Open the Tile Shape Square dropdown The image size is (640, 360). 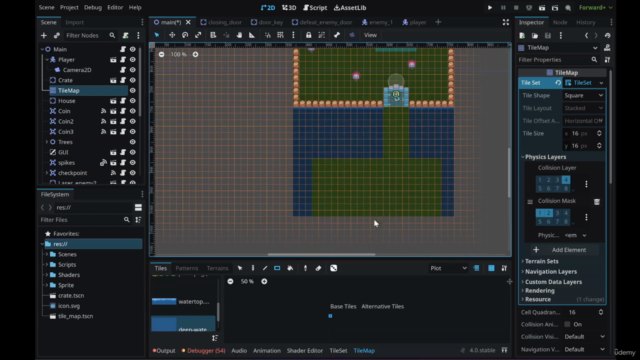pos(583,96)
